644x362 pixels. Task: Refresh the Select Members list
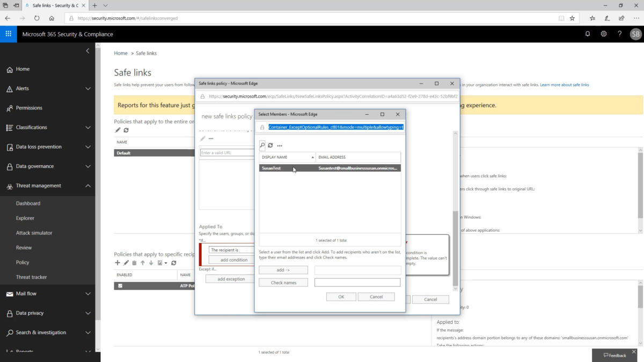[270, 145]
